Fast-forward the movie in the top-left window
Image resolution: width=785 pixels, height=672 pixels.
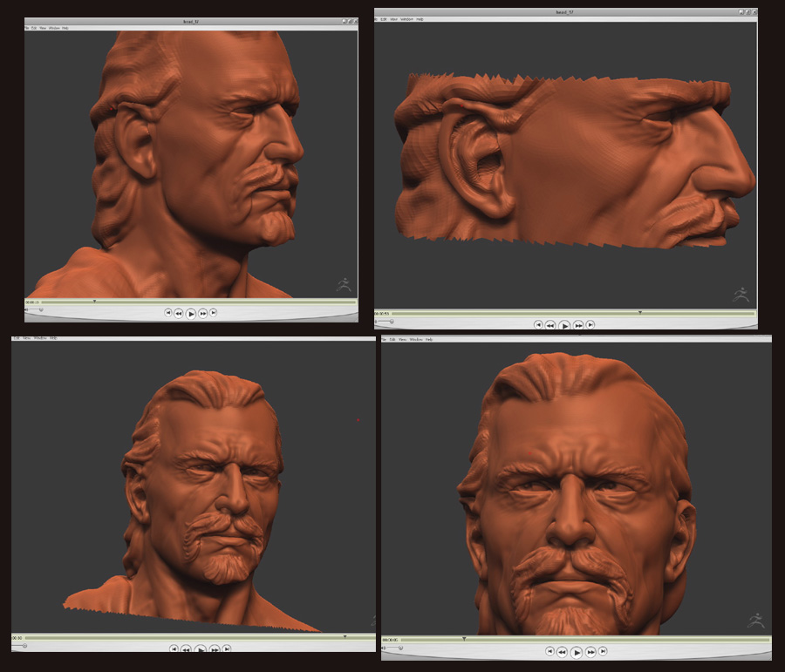point(202,313)
